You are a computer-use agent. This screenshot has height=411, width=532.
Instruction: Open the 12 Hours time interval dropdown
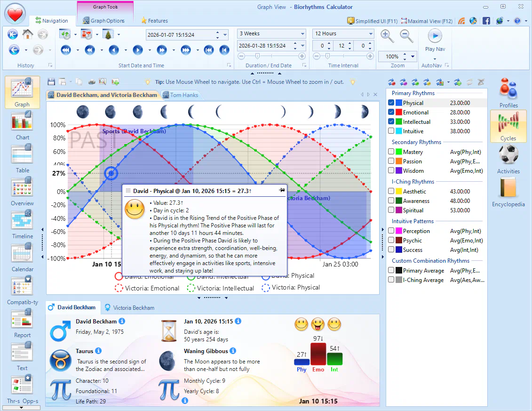[x=370, y=33]
